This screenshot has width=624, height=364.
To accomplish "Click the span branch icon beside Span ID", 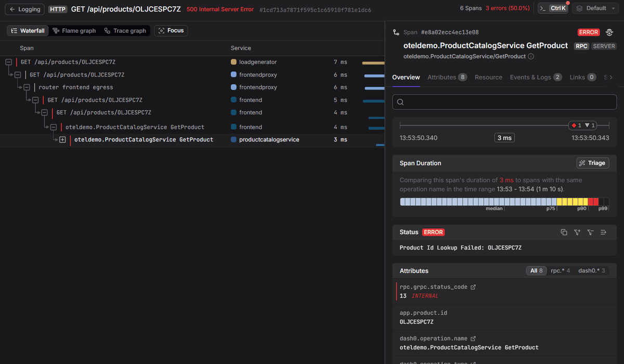I will pos(396,32).
